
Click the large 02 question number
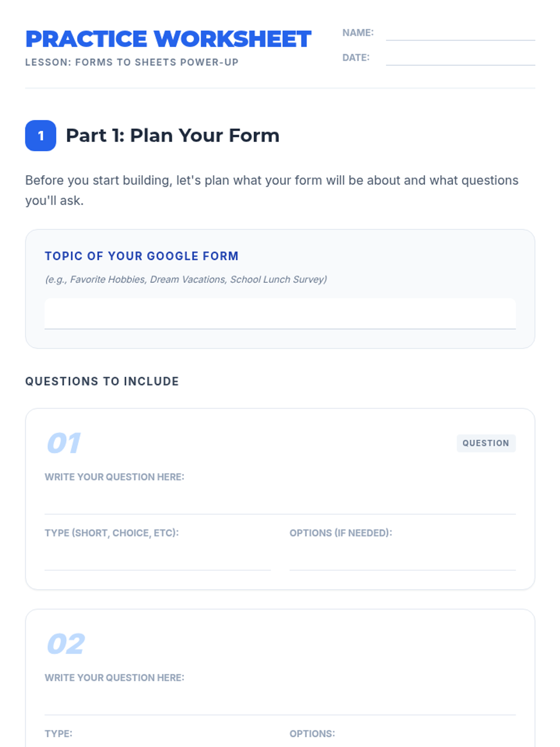[x=66, y=644]
